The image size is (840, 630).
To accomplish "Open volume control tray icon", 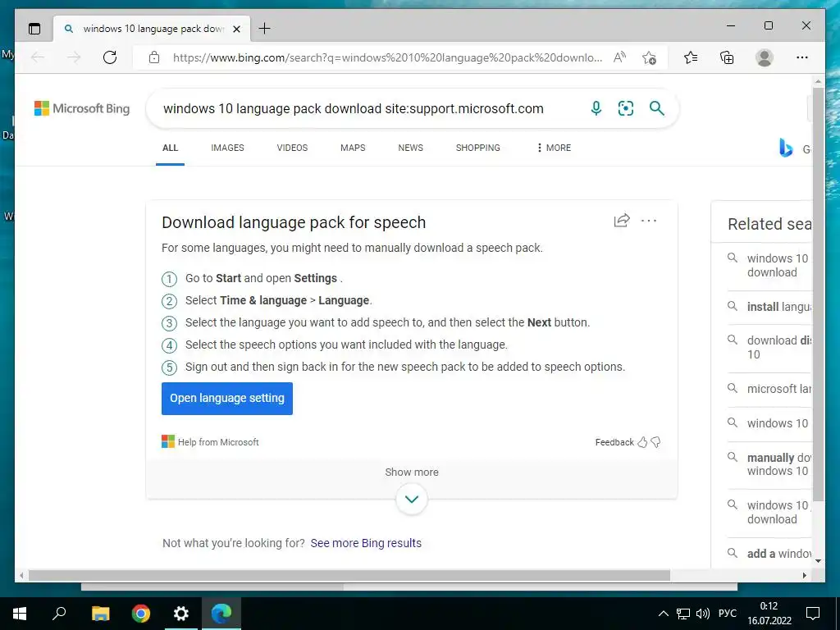I will [702, 614].
